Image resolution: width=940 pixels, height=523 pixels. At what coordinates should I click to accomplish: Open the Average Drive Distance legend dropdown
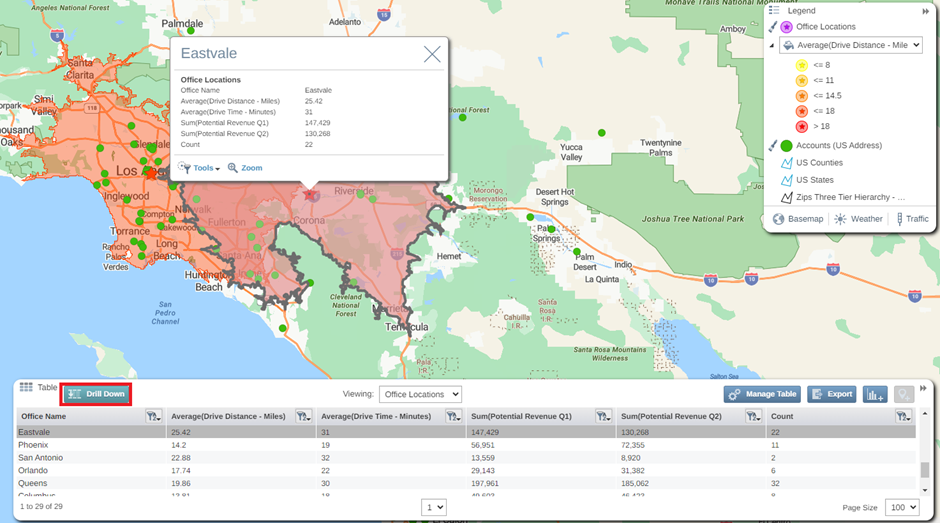(849, 45)
